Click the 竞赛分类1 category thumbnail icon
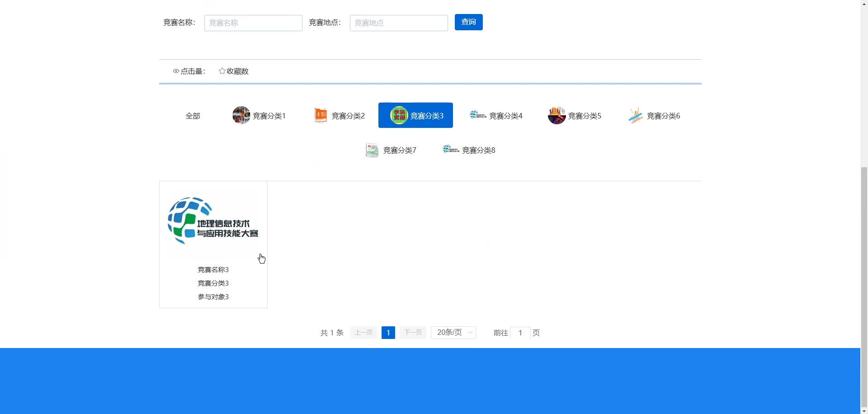 241,115
